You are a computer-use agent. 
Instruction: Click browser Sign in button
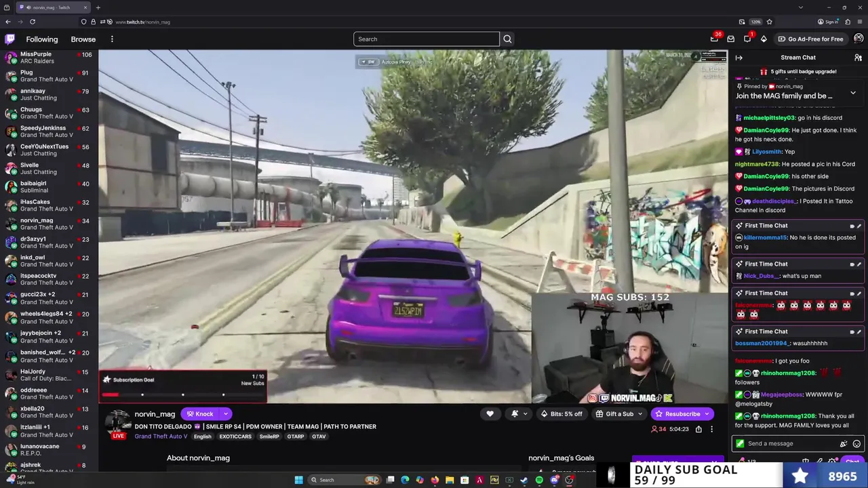828,22
